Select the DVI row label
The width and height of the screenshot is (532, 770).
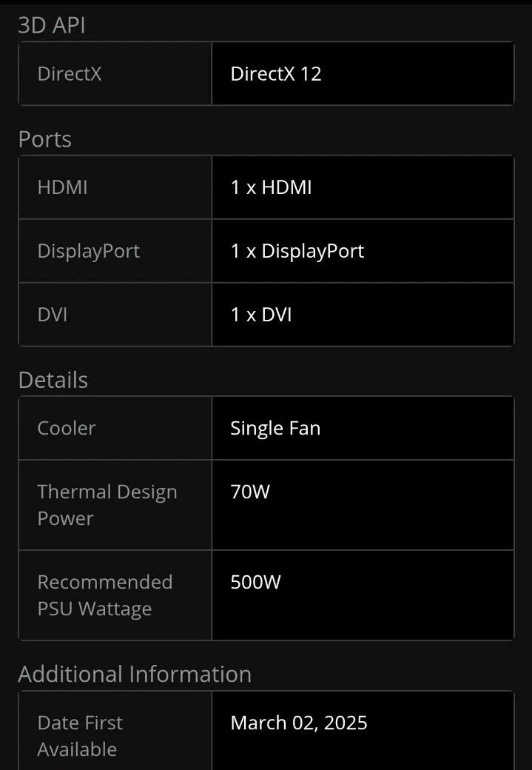point(53,315)
